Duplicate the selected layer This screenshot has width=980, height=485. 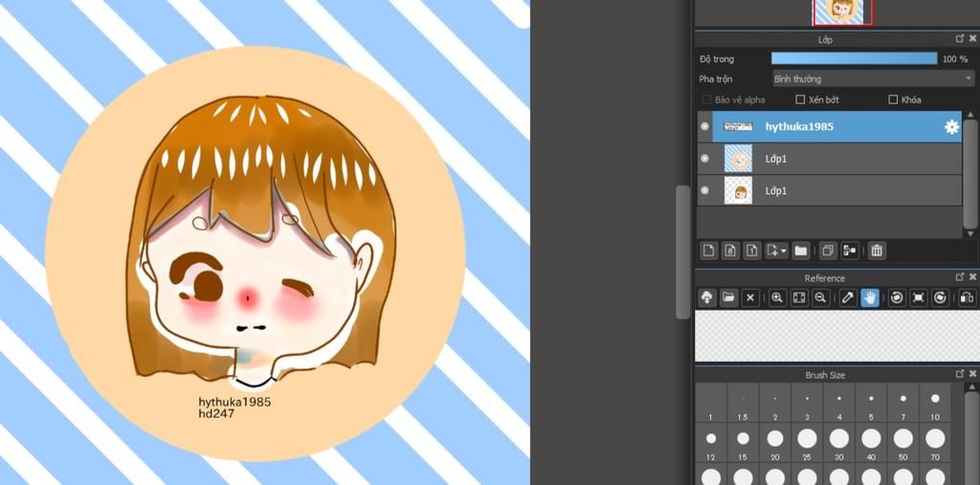[x=828, y=252]
